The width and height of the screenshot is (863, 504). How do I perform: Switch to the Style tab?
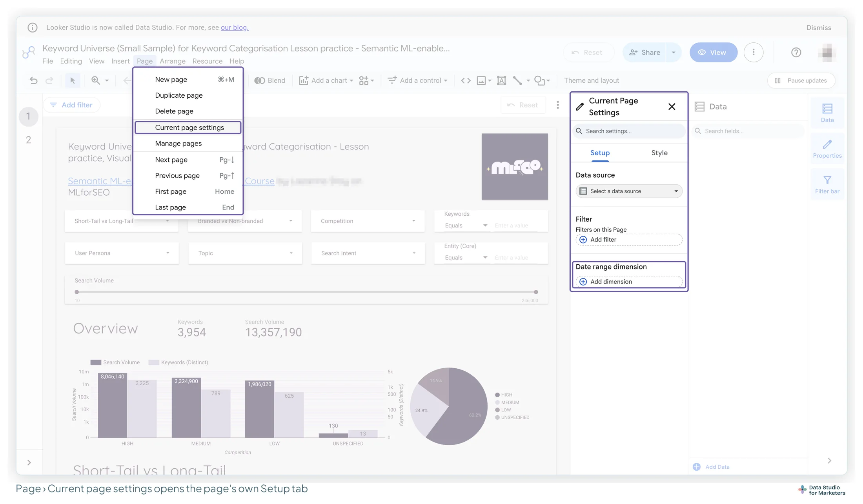coord(659,153)
